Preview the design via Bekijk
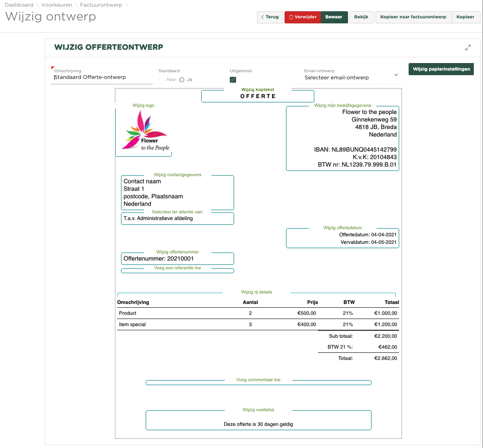The width and height of the screenshot is (483, 448). click(361, 17)
